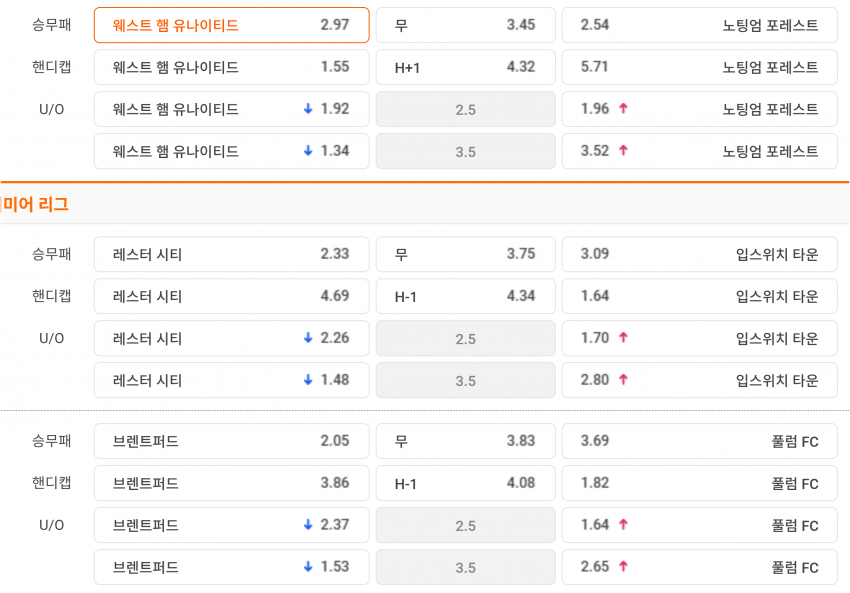850x593 pixels.
Task: Pick handicap draw H+1 at 4.32
Action: click(466, 67)
